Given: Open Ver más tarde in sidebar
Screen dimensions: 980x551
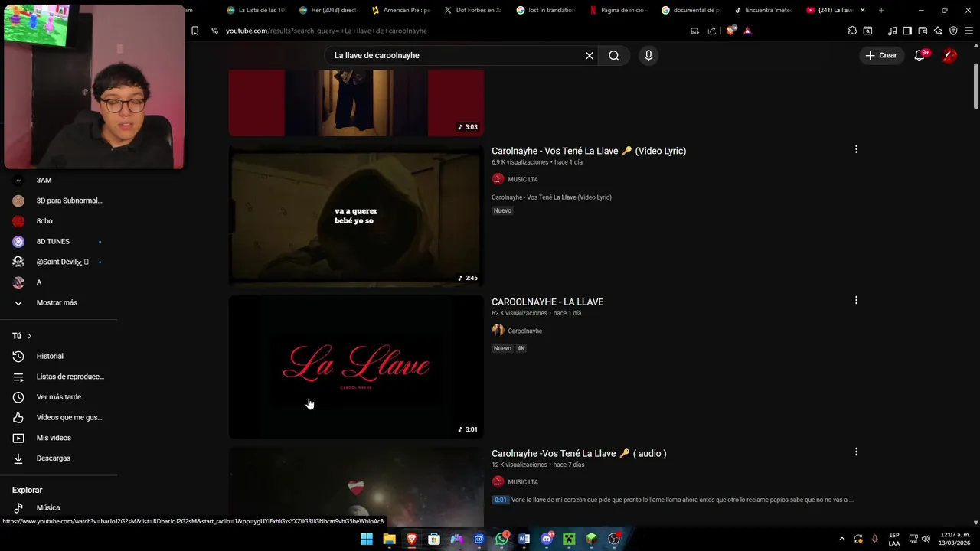Looking at the screenshot, I should (58, 397).
